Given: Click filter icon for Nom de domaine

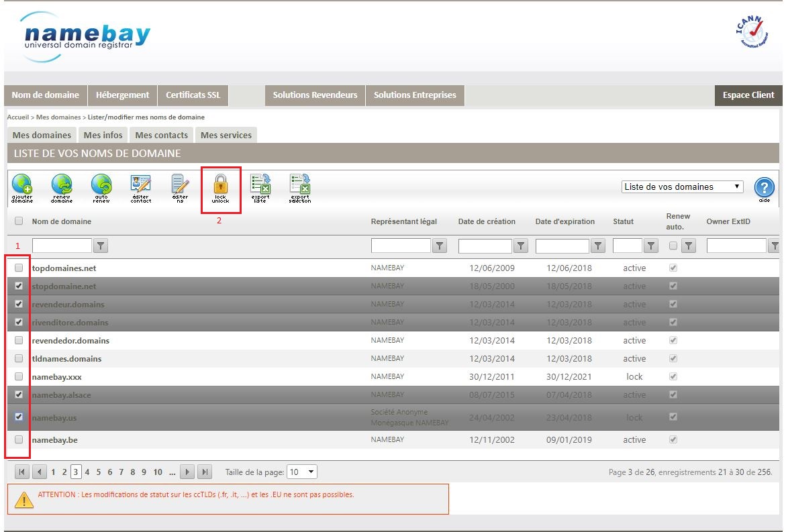Looking at the screenshot, I should click(101, 246).
